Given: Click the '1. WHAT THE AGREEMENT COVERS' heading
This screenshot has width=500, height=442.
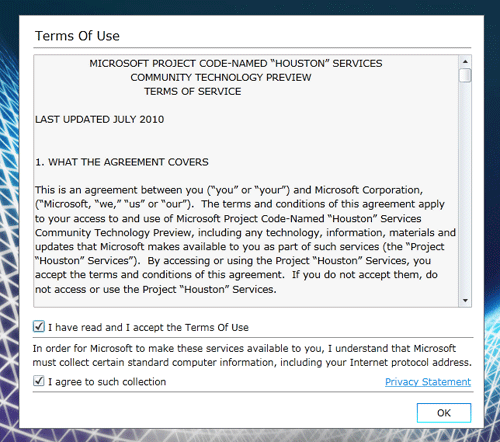Looking at the screenshot, I should (x=122, y=162).
